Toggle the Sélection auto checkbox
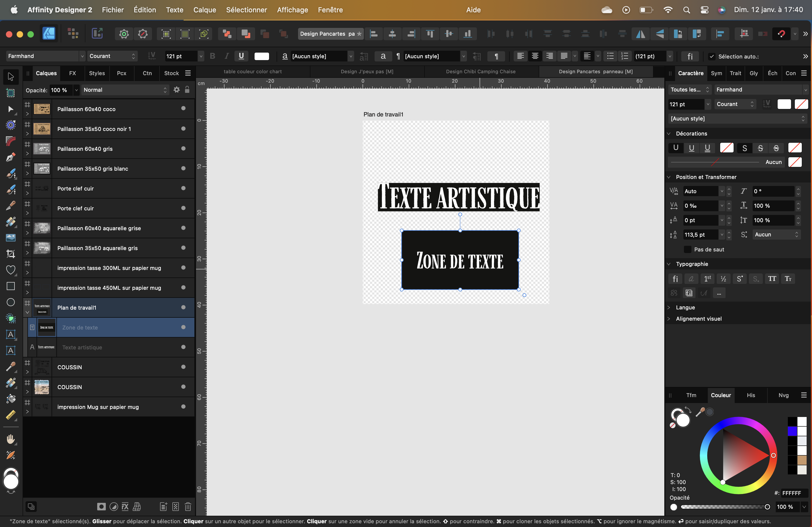 click(x=712, y=57)
